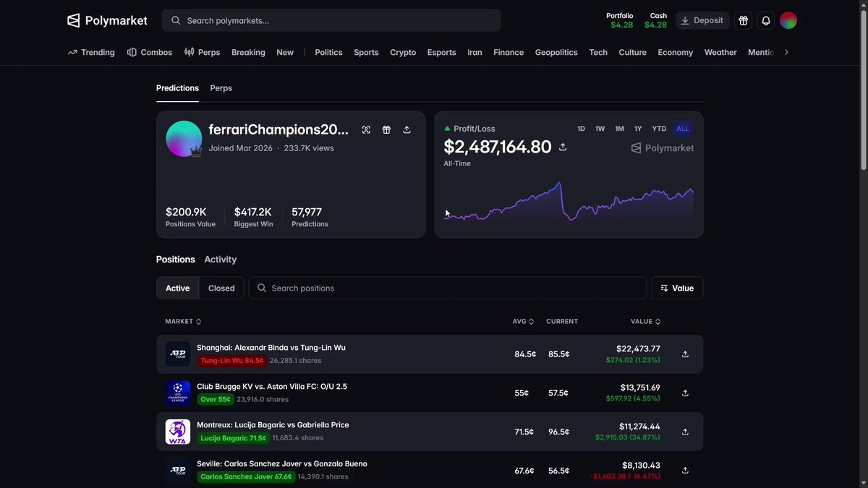The image size is (868, 488).
Task: Focus the Search polymarkets field
Action: click(x=331, y=20)
